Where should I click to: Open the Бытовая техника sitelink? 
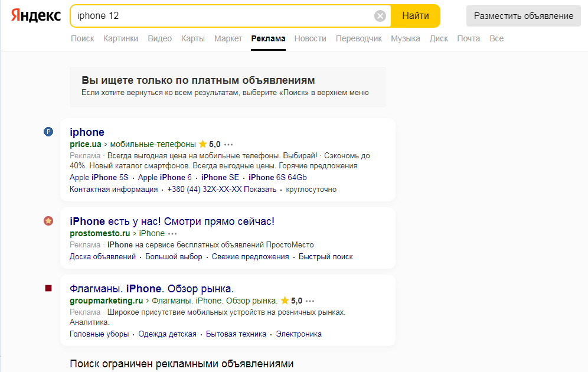236,334
